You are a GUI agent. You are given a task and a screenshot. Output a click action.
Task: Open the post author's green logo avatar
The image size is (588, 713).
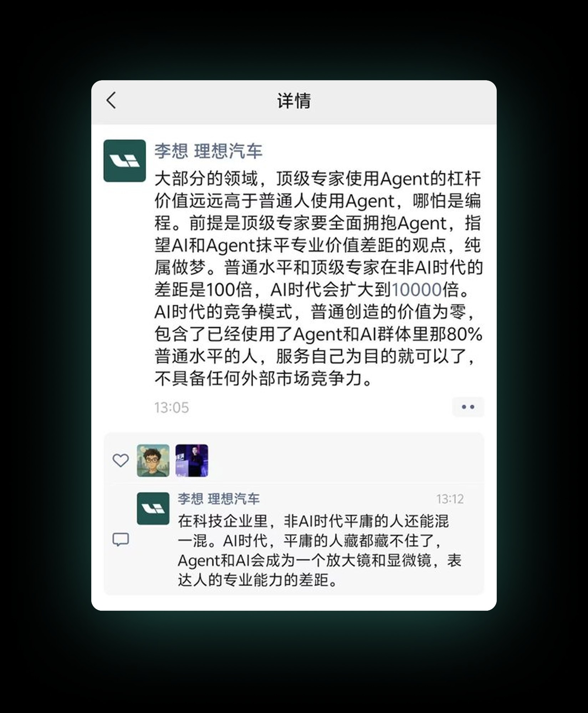point(124,161)
